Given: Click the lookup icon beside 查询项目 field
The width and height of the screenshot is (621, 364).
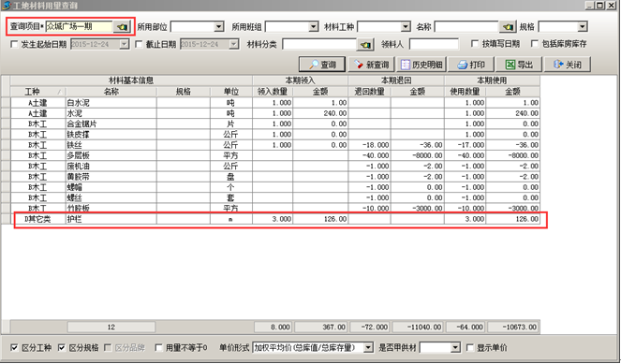Looking at the screenshot, I should 122,26.
